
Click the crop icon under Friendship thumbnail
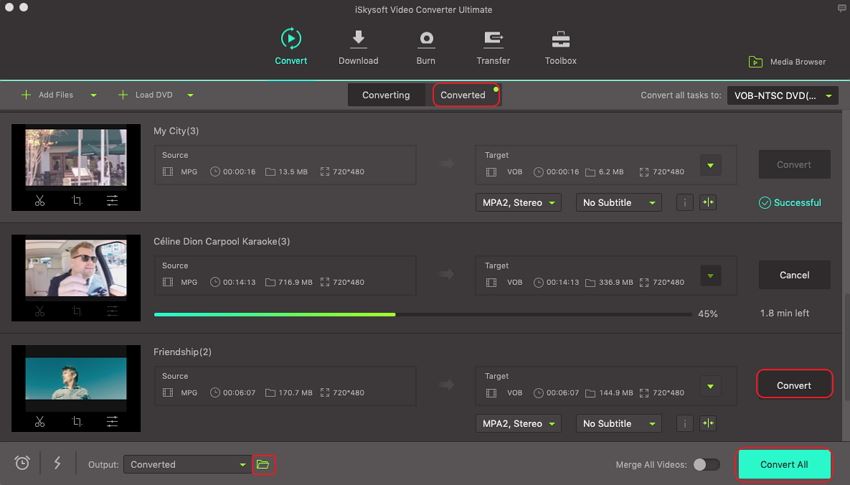[77, 422]
